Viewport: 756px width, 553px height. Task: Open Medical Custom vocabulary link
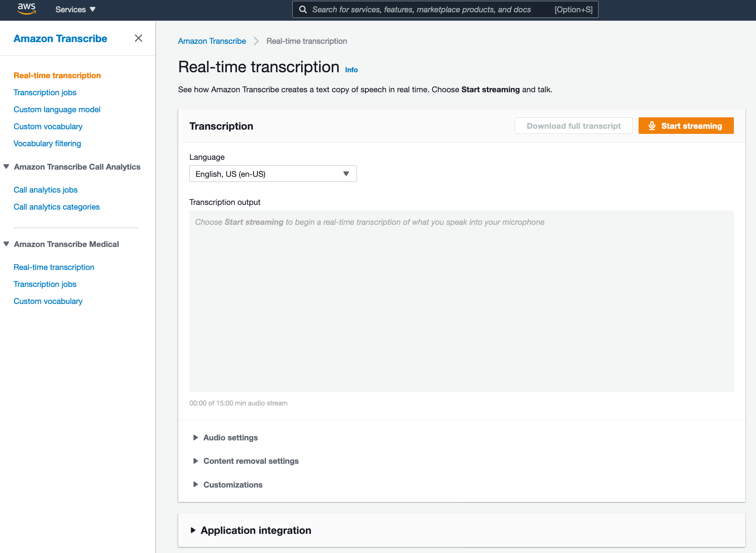pyautogui.click(x=48, y=301)
